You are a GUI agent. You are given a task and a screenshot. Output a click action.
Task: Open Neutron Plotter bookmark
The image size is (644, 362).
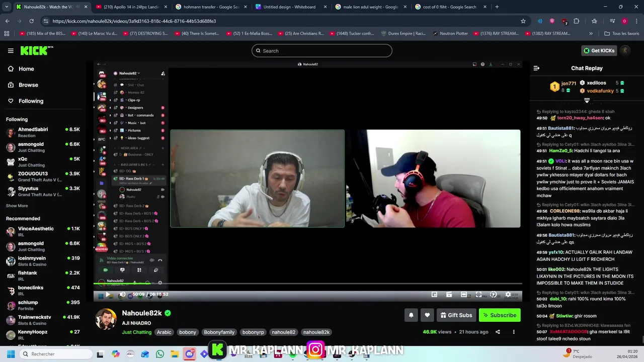[x=450, y=34]
